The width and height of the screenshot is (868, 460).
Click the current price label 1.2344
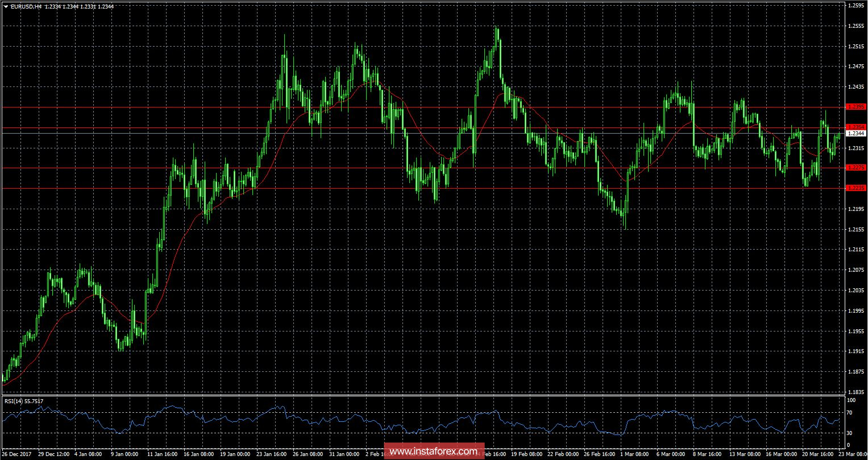point(855,133)
